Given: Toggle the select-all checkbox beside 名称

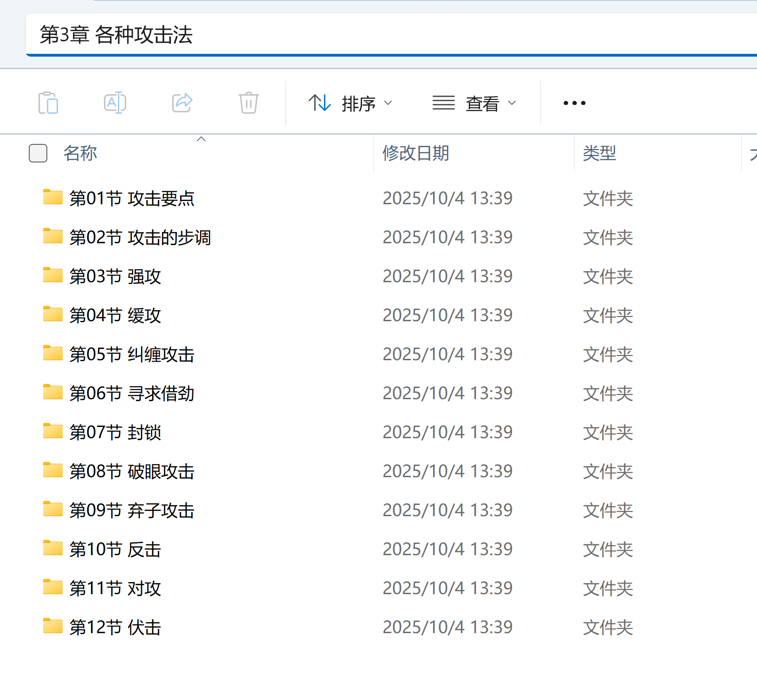Looking at the screenshot, I should (38, 153).
